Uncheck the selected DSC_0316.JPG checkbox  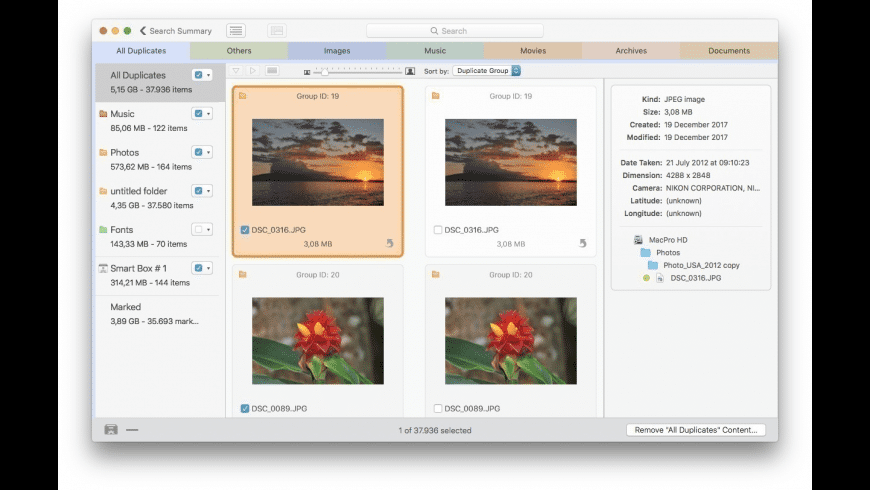[245, 230]
